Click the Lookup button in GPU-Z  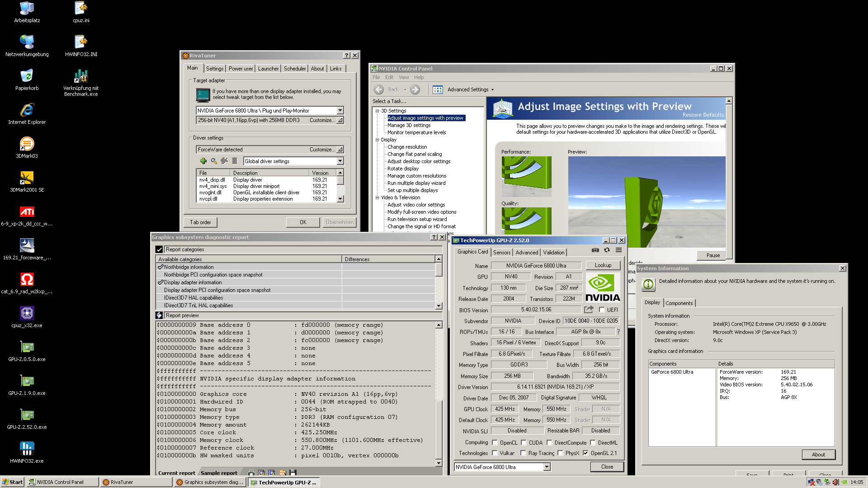(603, 265)
